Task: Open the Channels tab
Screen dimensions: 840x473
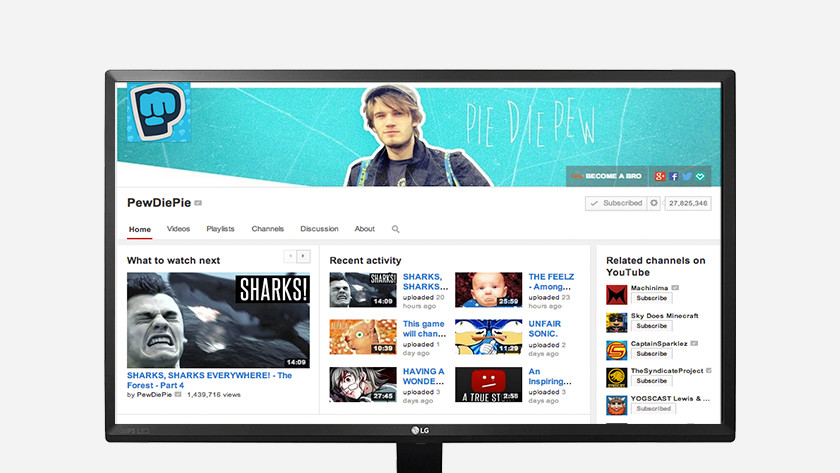Action: tap(268, 229)
